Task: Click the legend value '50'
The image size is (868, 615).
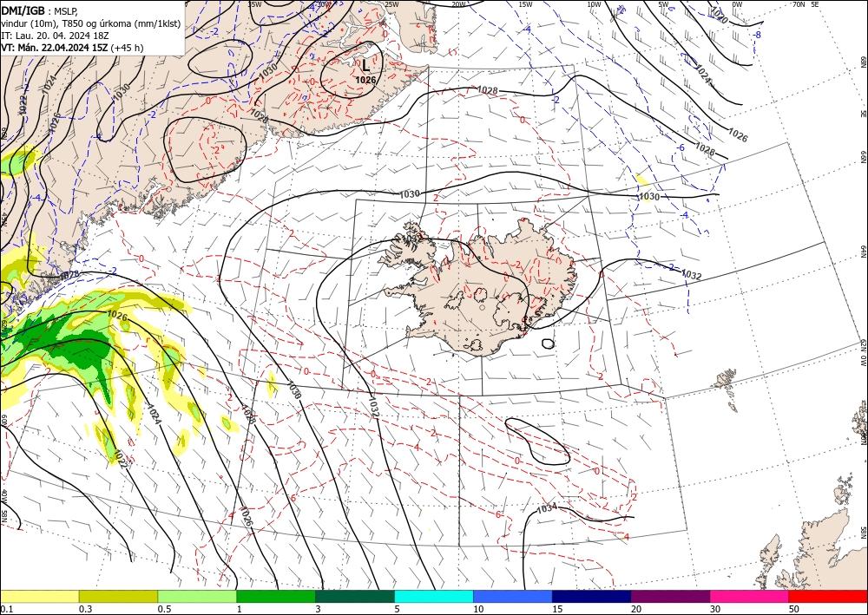Action: coord(794,609)
